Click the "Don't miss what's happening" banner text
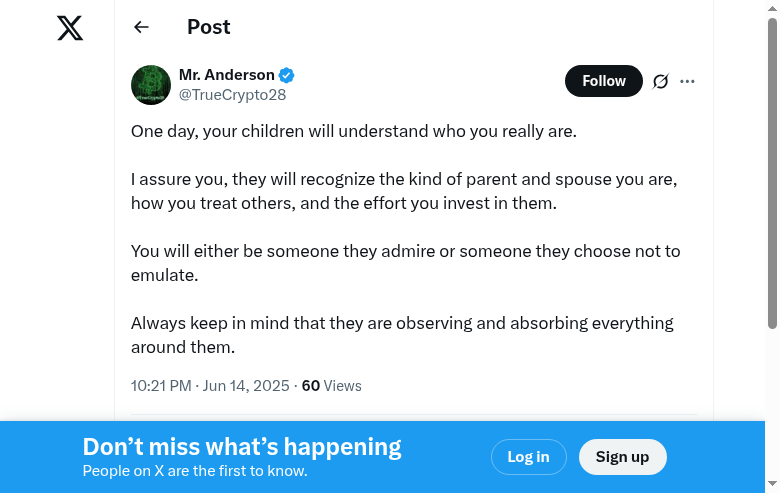780x493 pixels. (x=242, y=447)
